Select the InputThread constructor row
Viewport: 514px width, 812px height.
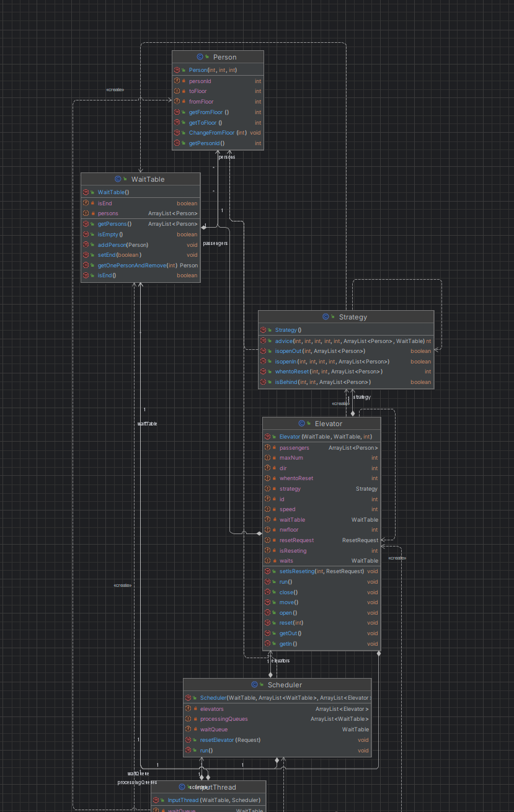[x=208, y=800]
